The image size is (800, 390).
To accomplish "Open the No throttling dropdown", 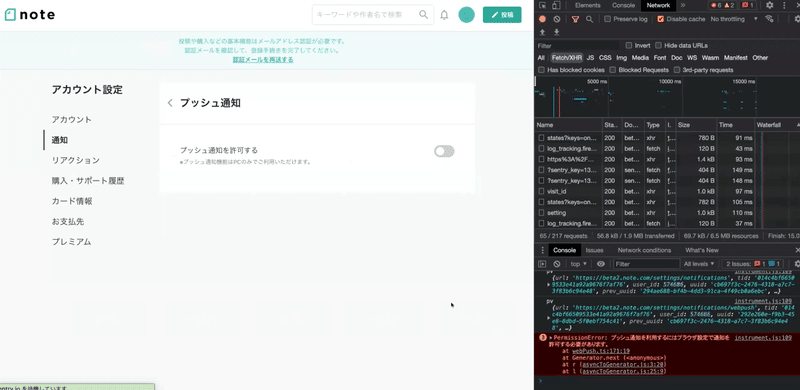I will pos(734,19).
